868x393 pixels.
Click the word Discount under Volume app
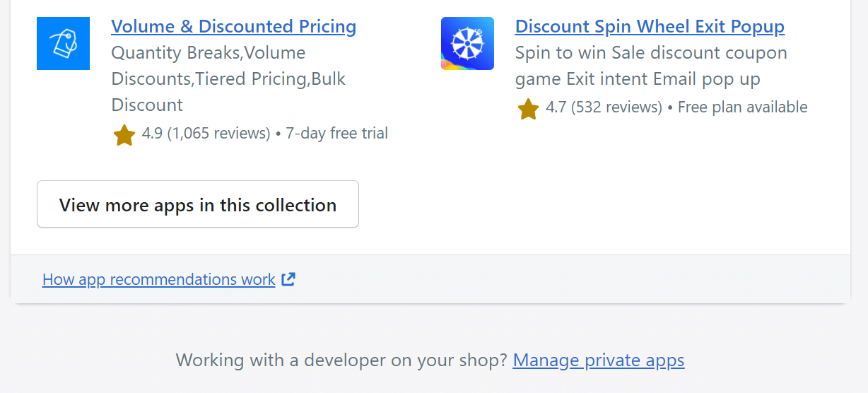(x=147, y=105)
